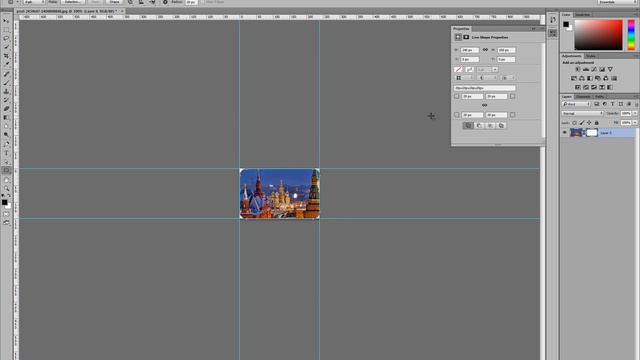Select Layer 1 mask thumbnail
The height and width of the screenshot is (360, 640).
pyautogui.click(x=591, y=132)
